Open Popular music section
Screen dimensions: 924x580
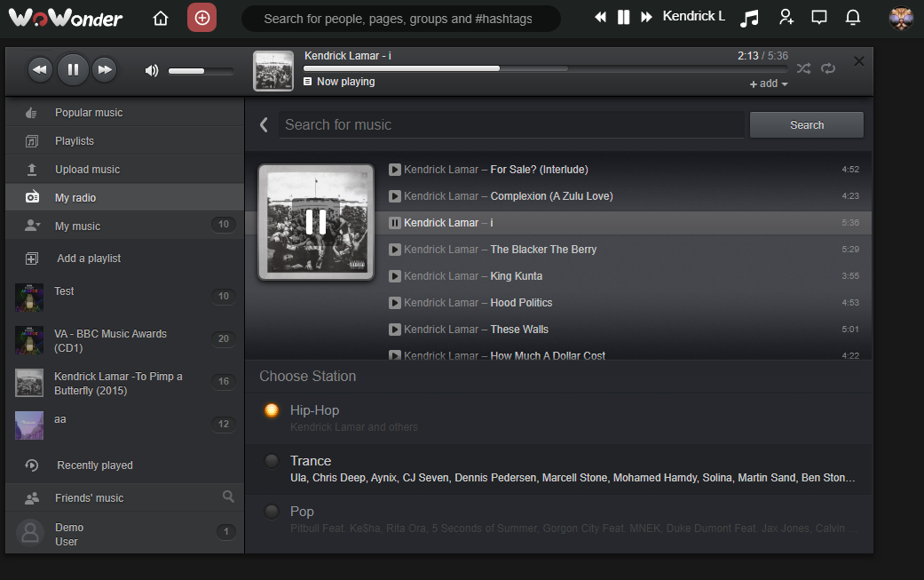[x=89, y=113]
